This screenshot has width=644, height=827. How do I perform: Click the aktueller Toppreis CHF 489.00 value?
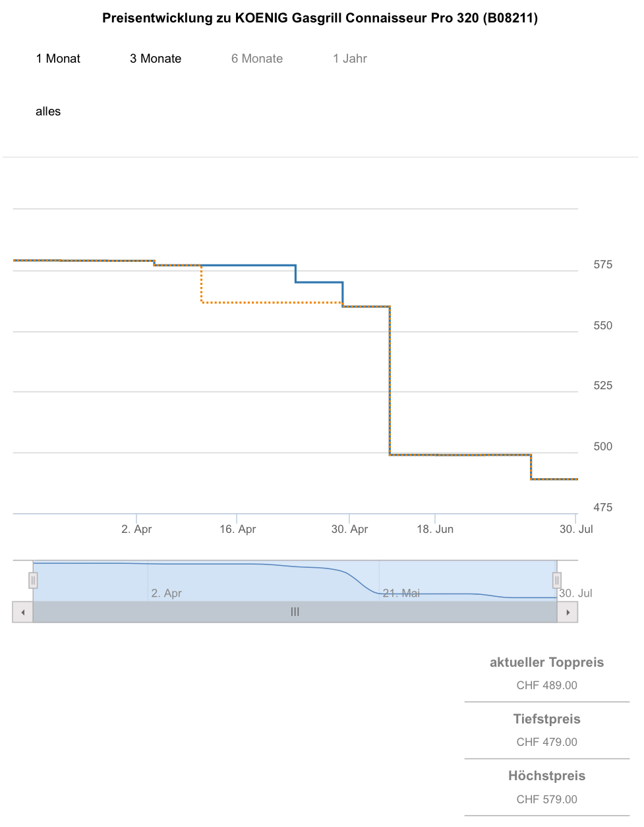pos(546,685)
